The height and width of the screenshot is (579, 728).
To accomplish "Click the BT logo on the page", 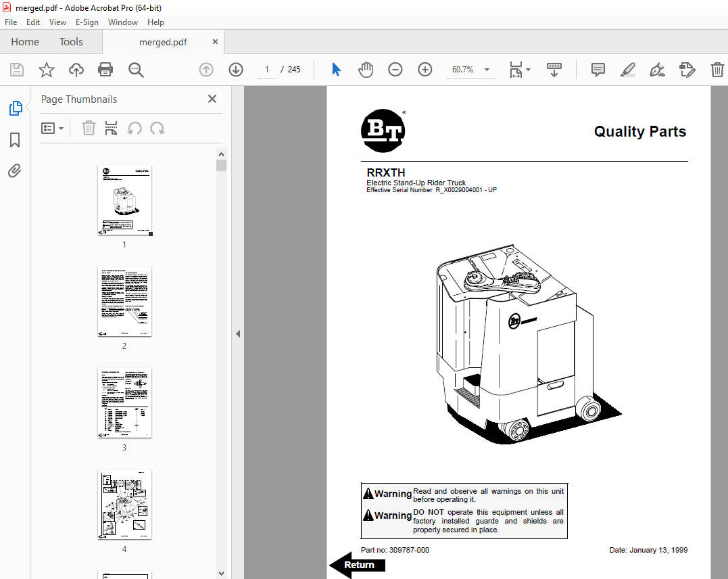I will [383, 131].
